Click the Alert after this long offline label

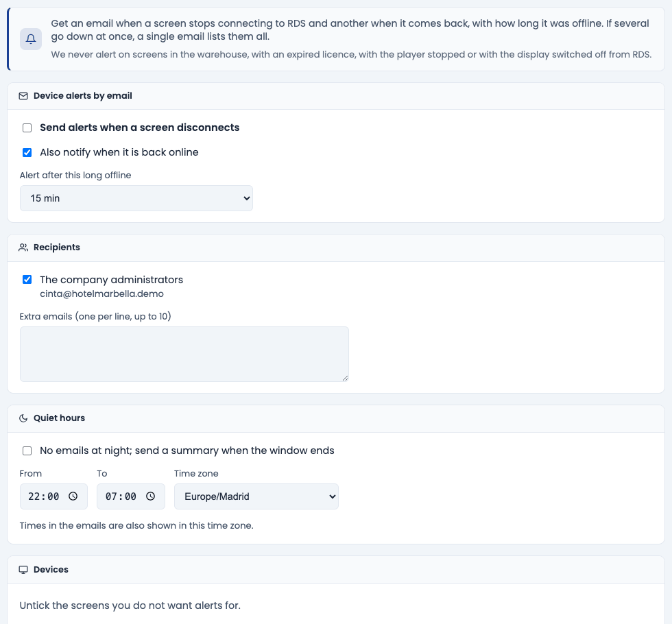coord(75,176)
